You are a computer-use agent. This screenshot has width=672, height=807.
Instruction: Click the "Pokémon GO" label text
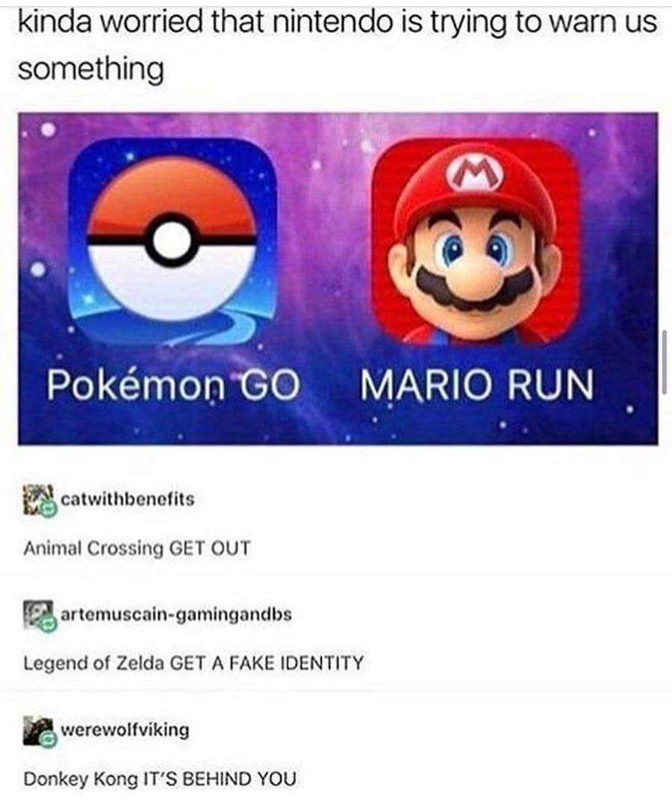click(173, 385)
